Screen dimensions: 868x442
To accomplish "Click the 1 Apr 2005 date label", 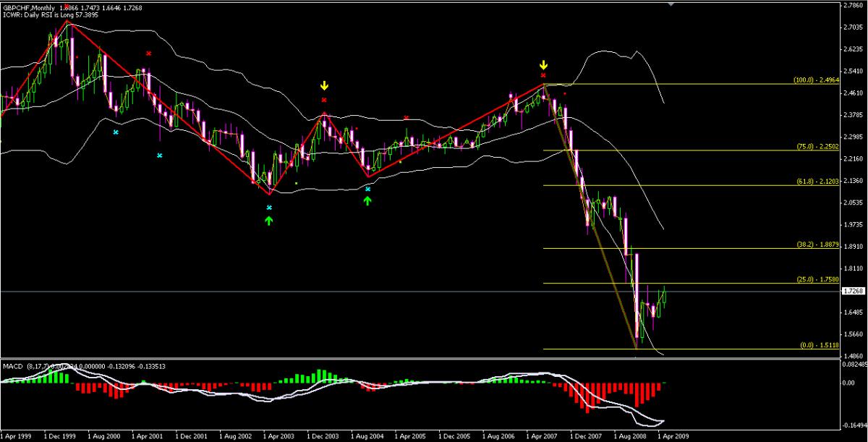I will click(x=411, y=437).
